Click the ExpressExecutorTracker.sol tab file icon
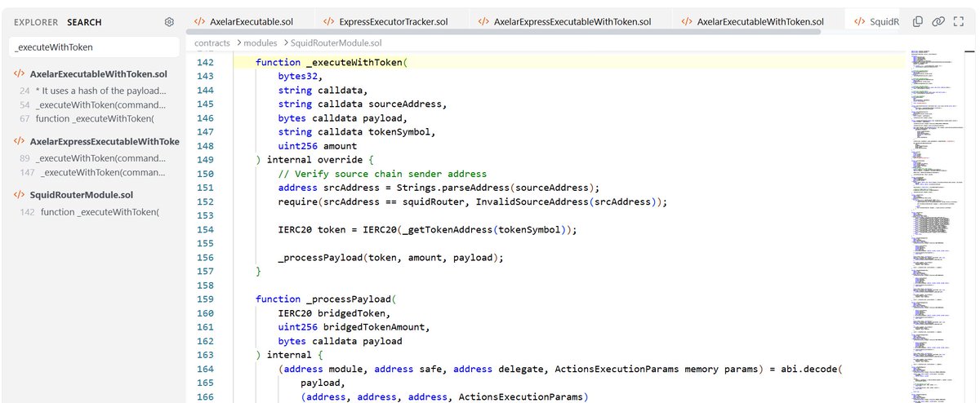 pyautogui.click(x=329, y=22)
